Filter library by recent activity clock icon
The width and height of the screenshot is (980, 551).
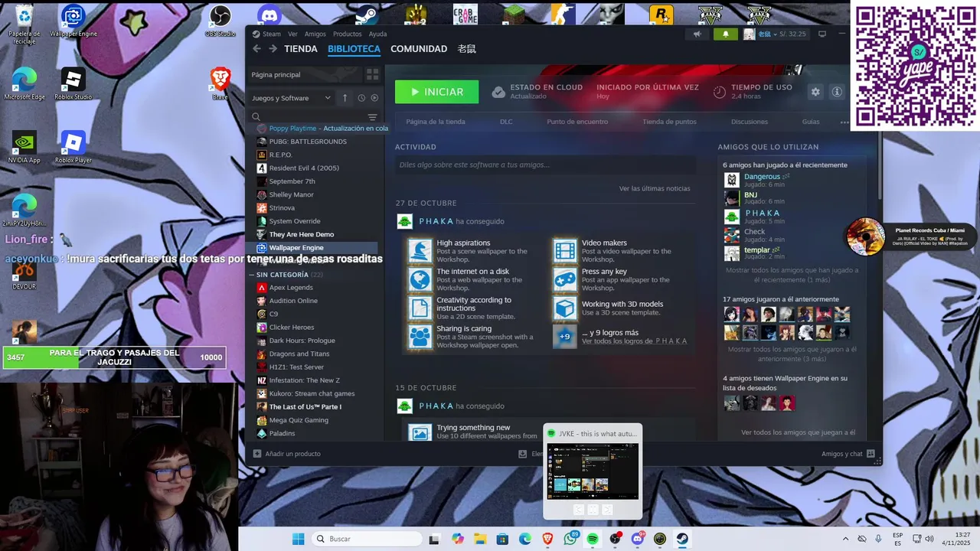[x=361, y=98]
